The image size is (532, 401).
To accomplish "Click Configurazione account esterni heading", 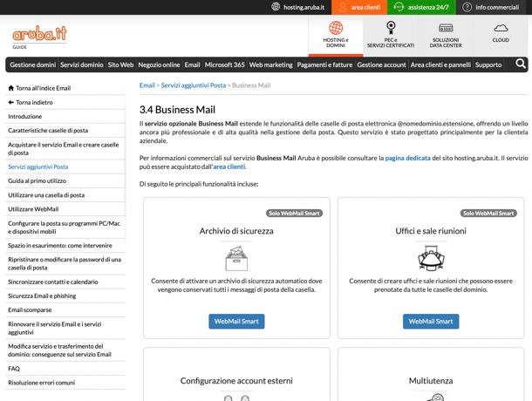I will click(236, 381).
